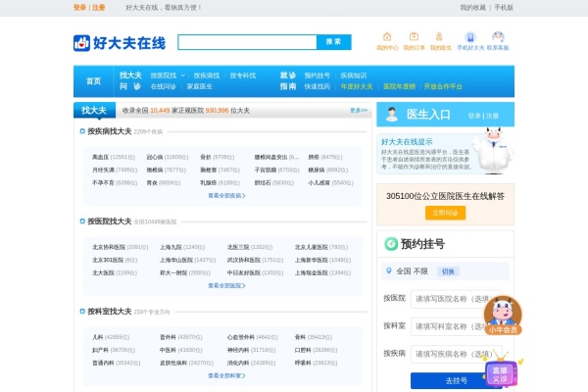The width and height of the screenshot is (588, 392).
Task: Open hospital 北京协和医院
Action: coord(109,247)
